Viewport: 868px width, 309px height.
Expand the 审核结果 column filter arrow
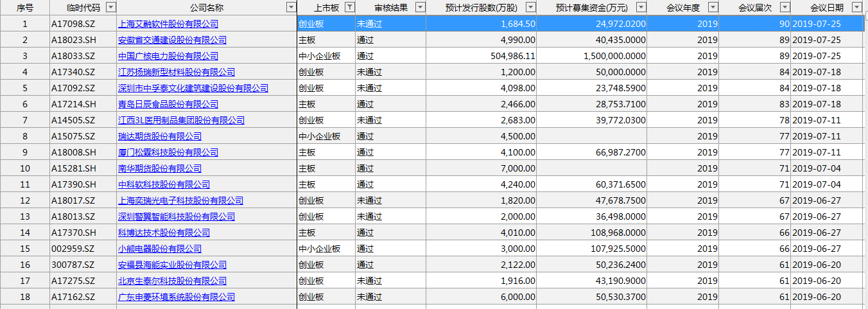[421, 7]
